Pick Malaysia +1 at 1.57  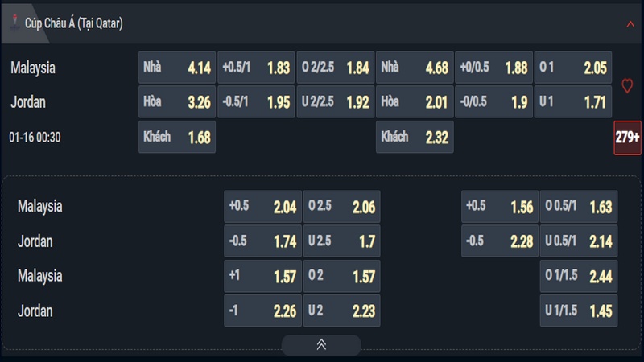262,276
